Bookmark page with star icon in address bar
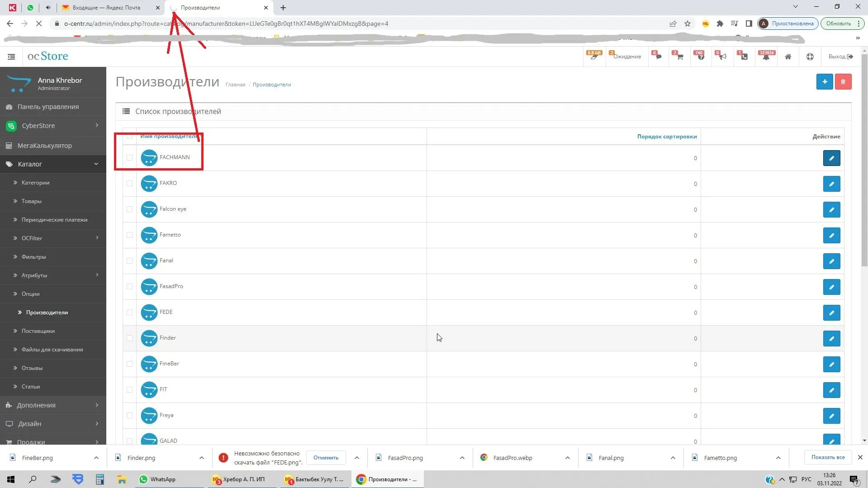The image size is (868, 488). [688, 24]
